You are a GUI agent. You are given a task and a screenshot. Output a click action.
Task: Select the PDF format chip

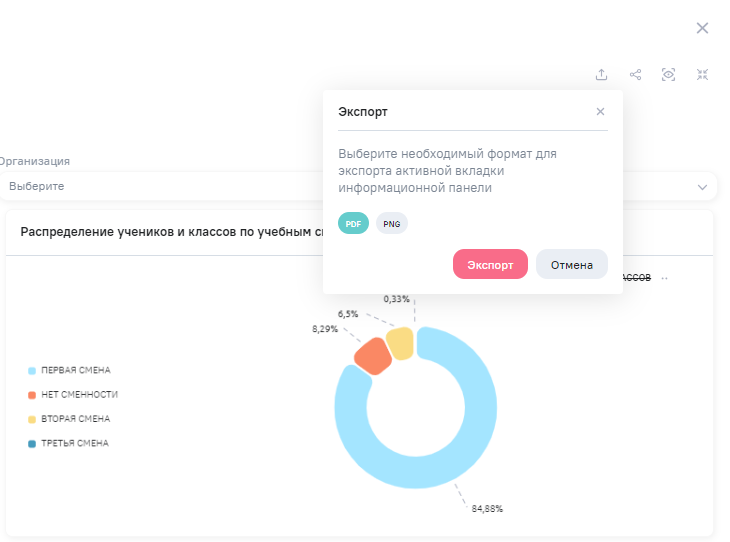click(353, 224)
